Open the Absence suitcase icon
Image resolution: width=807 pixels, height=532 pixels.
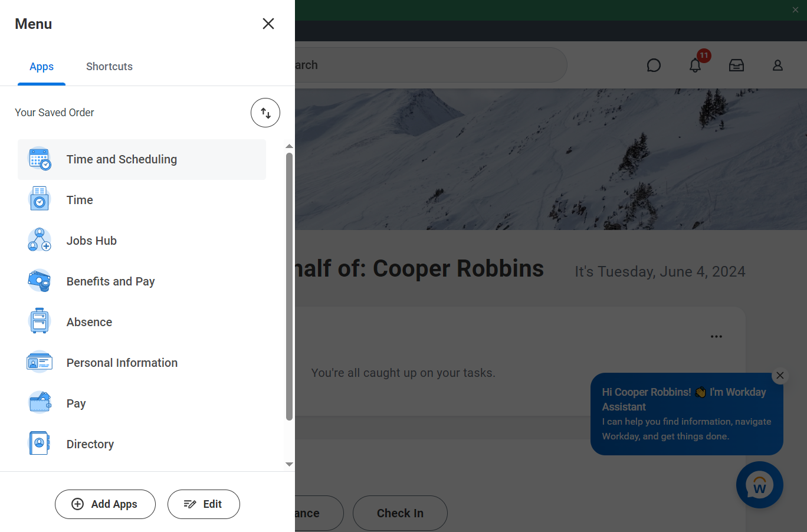(40, 322)
